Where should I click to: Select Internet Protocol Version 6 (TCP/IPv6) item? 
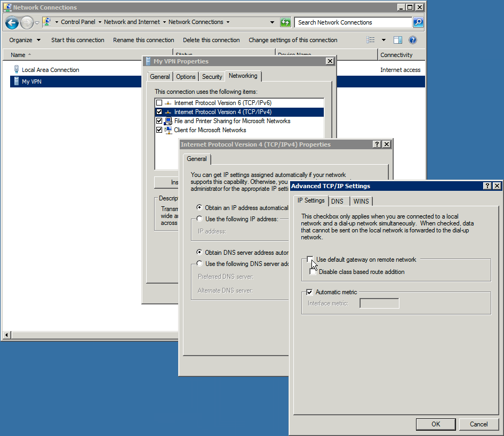pos(223,103)
